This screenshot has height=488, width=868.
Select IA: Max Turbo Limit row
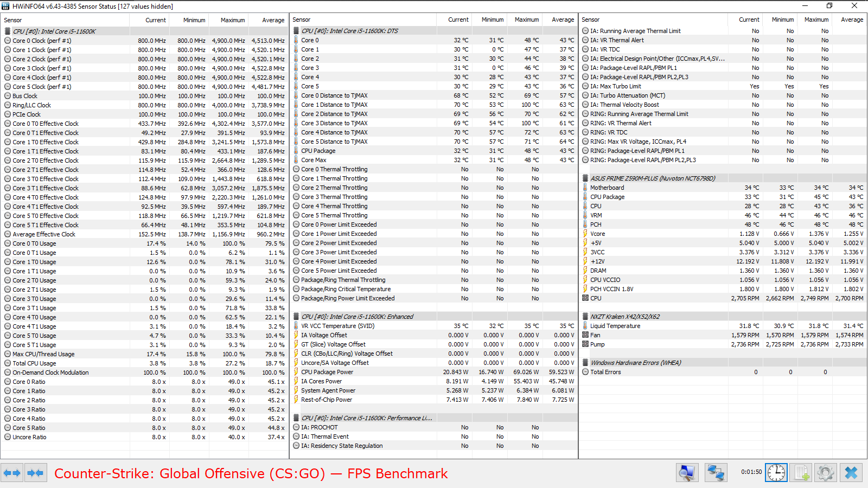pyautogui.click(x=723, y=86)
